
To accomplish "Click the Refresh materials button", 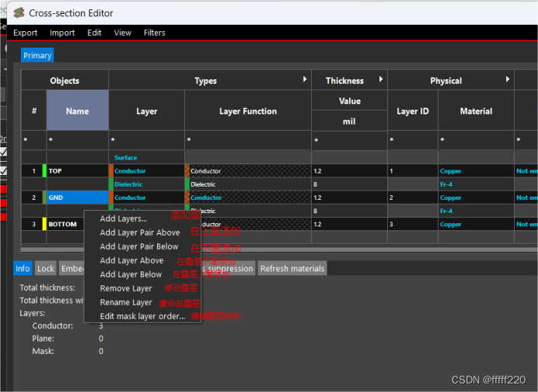I will [x=292, y=268].
